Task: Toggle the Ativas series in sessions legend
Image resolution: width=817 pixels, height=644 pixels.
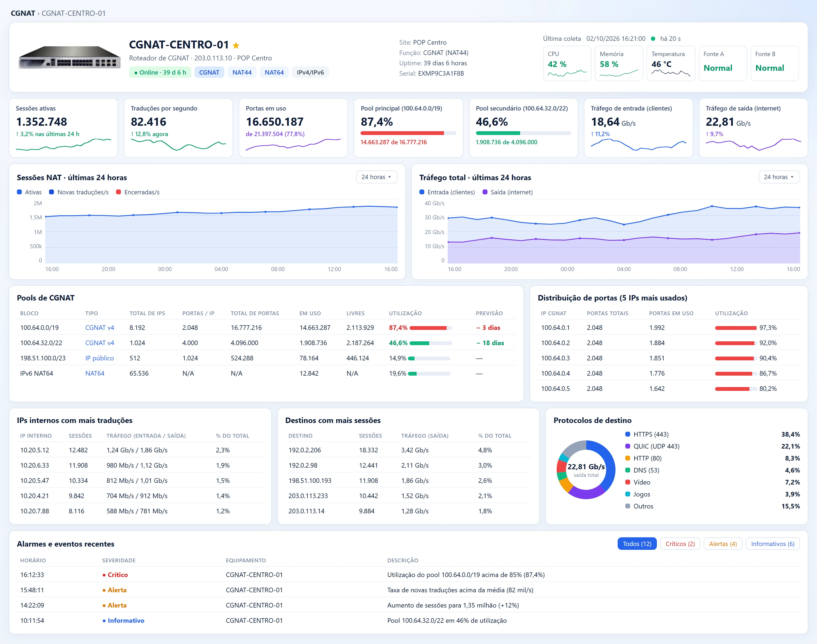Action: [x=29, y=192]
